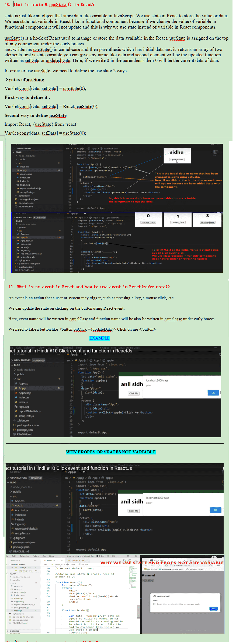The height and width of the screenshot is (644, 236).
Task: Click the '1 UNSAVED' badge in useState(0) screenshot
Action: pos(40,218)
